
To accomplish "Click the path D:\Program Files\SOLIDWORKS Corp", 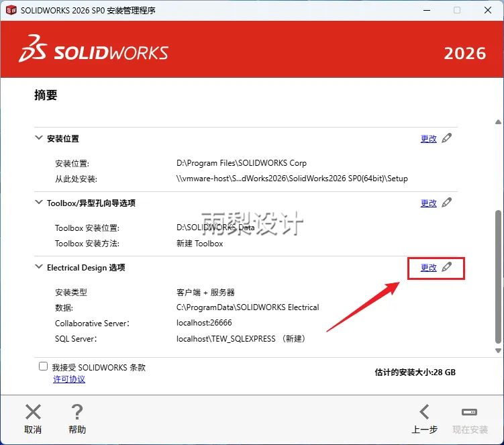I will tap(242, 163).
